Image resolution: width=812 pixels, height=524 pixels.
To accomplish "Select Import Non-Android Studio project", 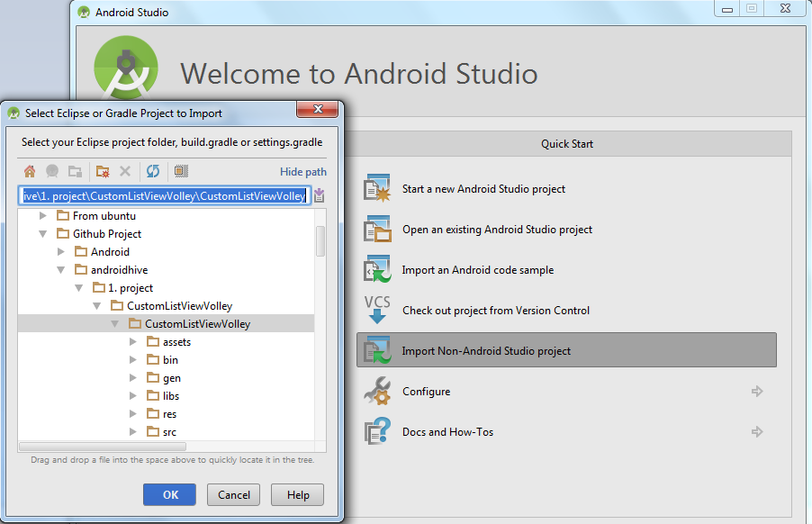I will coord(566,350).
